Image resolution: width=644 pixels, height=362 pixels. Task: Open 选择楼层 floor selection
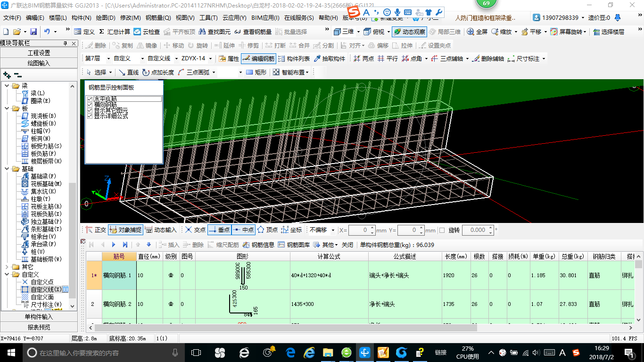click(609, 32)
